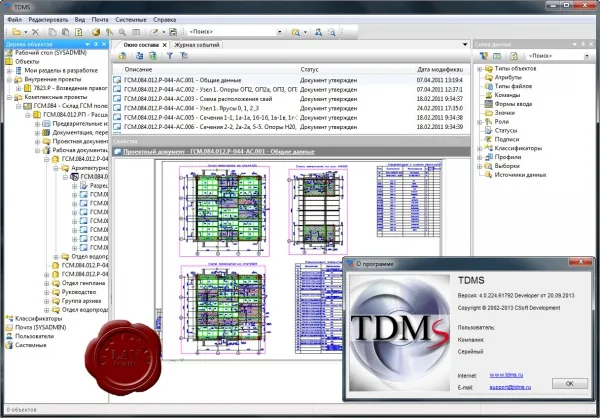This screenshot has height=418, width=600.
Task: Select Группа архива folder in tree
Action: 82,301
